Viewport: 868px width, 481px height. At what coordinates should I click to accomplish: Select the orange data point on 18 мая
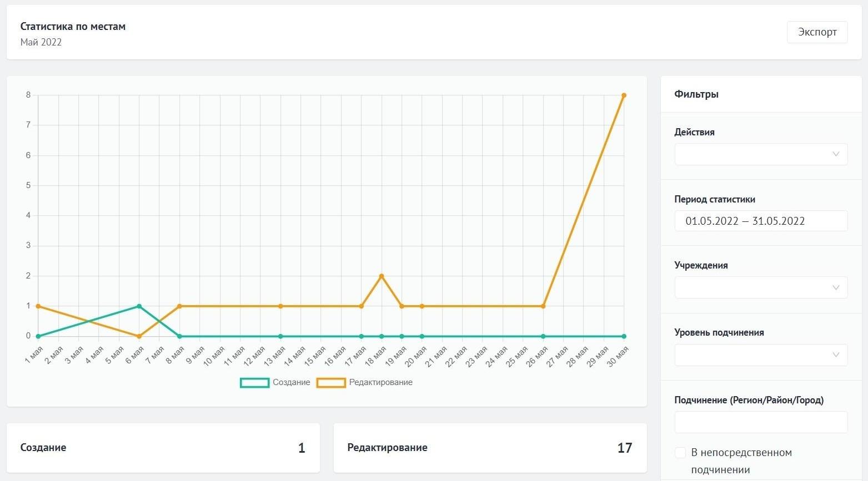pos(382,276)
